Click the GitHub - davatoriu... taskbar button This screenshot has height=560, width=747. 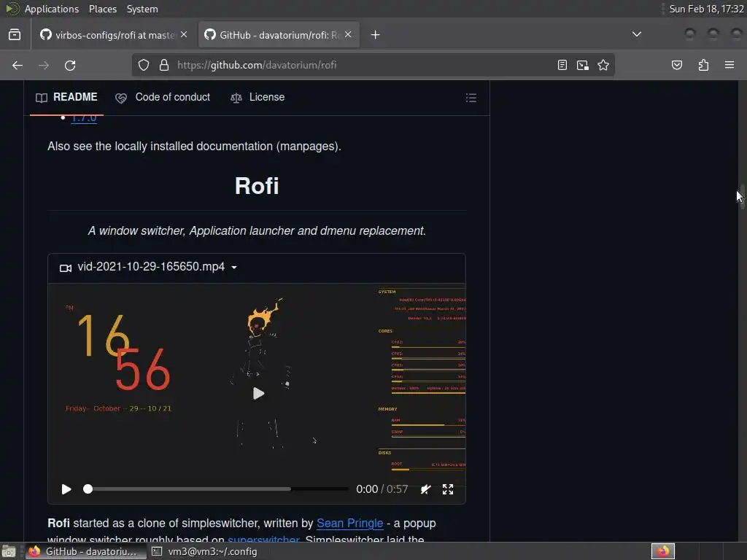(86, 551)
